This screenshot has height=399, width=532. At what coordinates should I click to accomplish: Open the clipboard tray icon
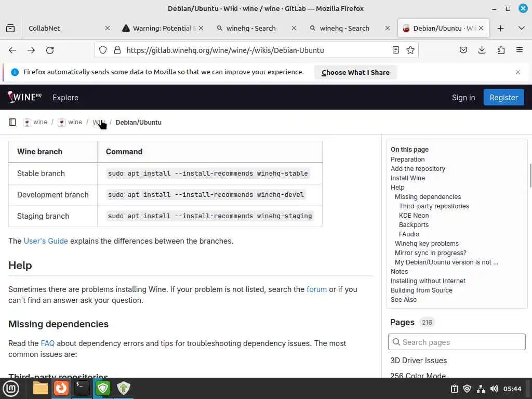[454, 389]
